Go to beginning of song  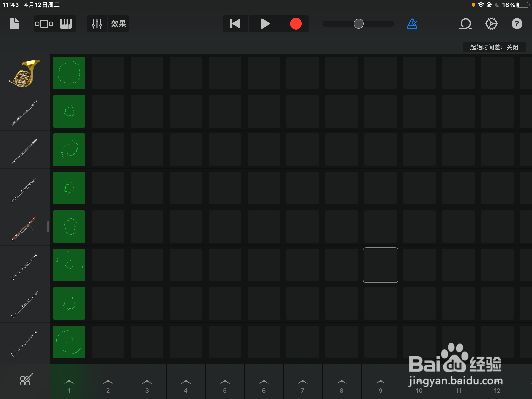tap(235, 24)
